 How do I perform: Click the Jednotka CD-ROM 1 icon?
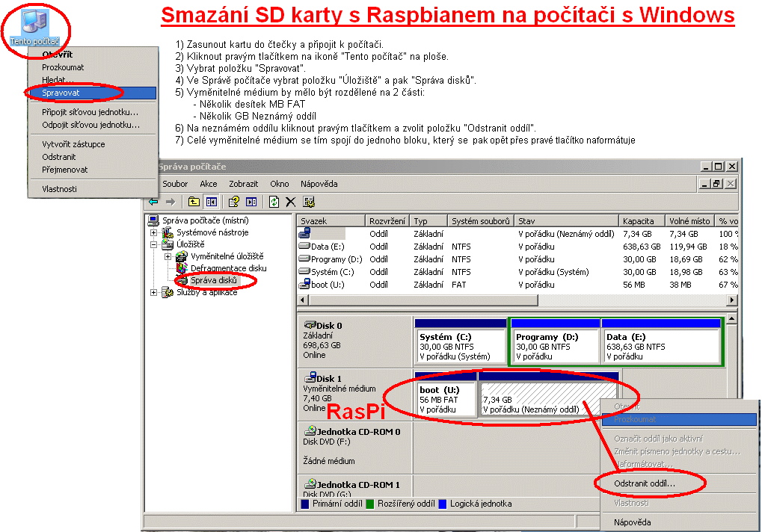click(310, 484)
